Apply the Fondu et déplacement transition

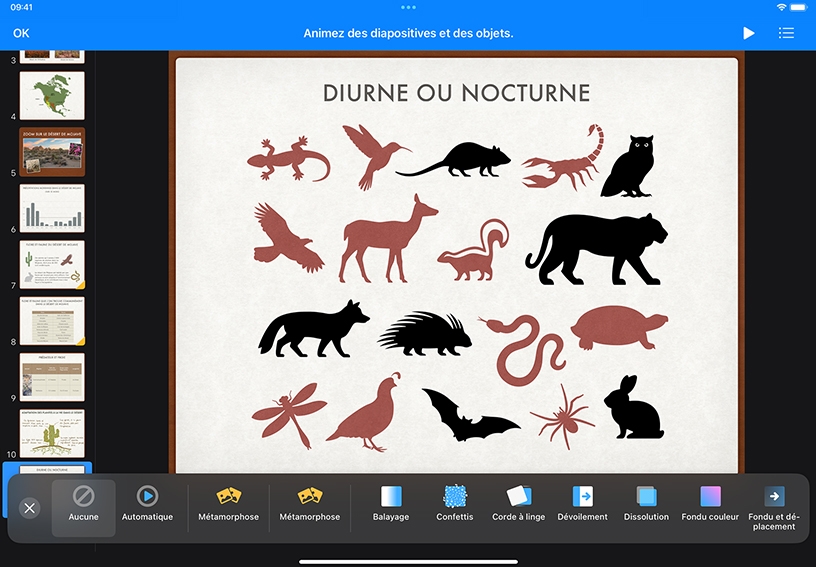pyautogui.click(x=774, y=508)
